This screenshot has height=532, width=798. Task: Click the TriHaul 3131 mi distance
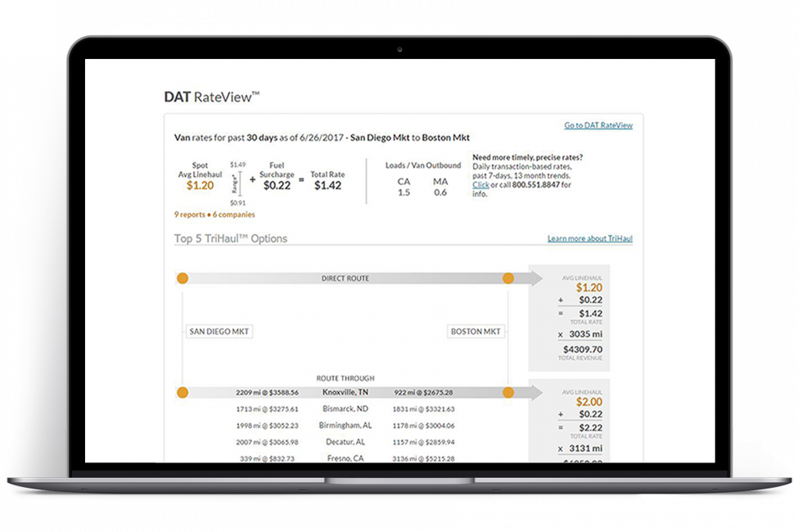585,448
